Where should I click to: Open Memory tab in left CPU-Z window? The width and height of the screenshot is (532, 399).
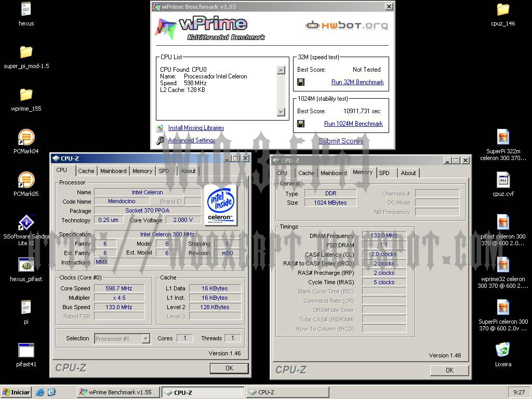tap(142, 171)
